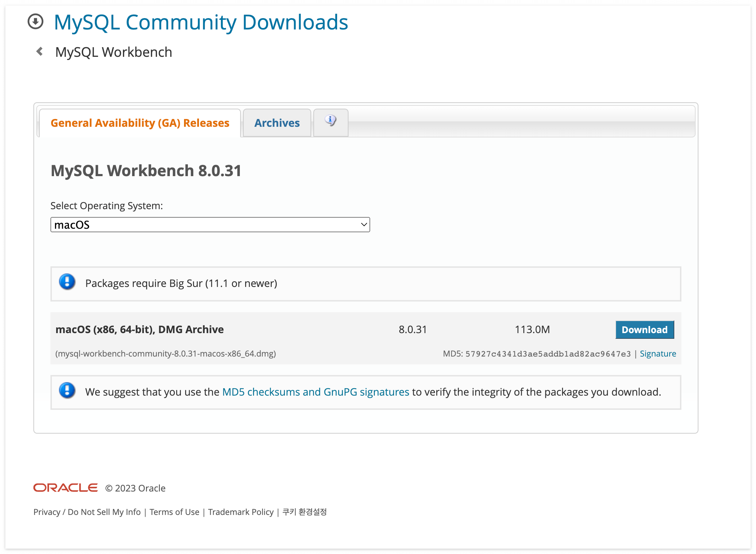Switch to the Archives tab

coord(277,123)
